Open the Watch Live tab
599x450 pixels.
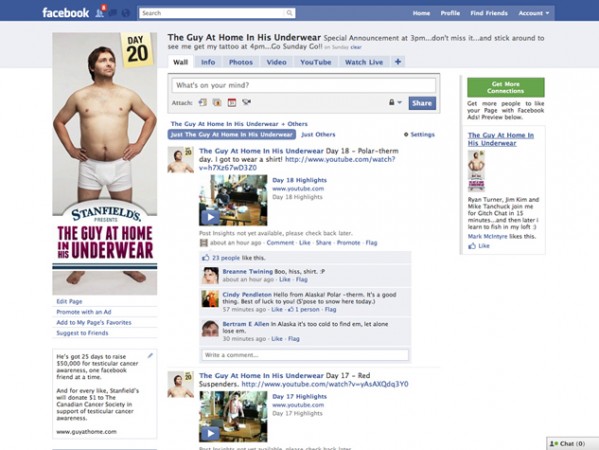pyautogui.click(x=364, y=62)
